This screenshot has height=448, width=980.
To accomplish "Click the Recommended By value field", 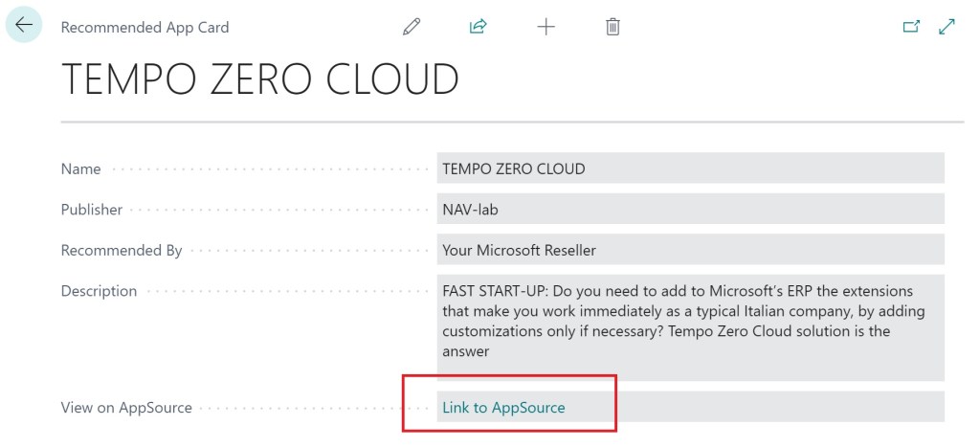I will (689, 250).
